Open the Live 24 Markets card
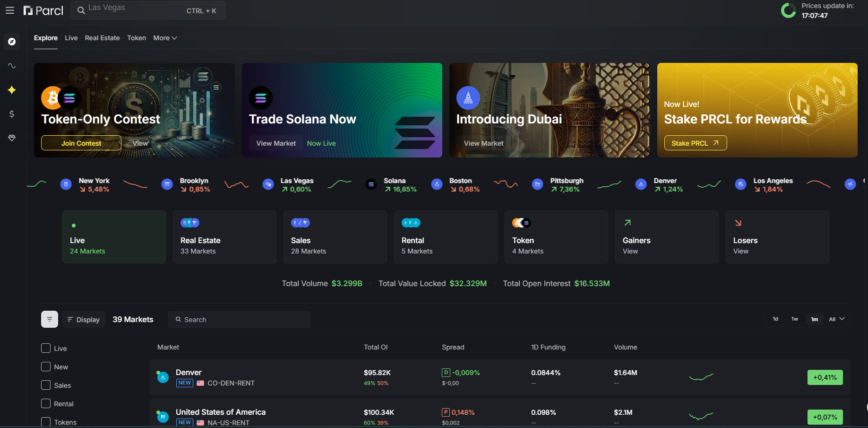Image resolution: width=868 pixels, height=428 pixels. click(x=114, y=237)
